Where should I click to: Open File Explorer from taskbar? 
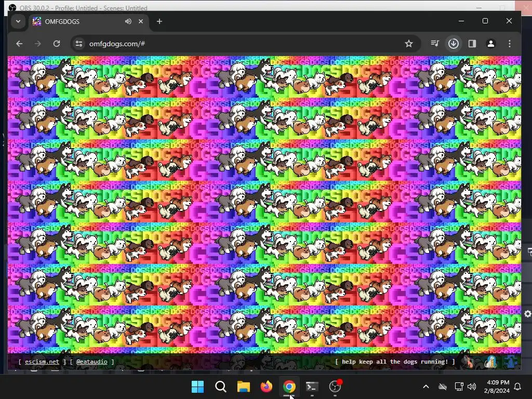click(x=244, y=387)
